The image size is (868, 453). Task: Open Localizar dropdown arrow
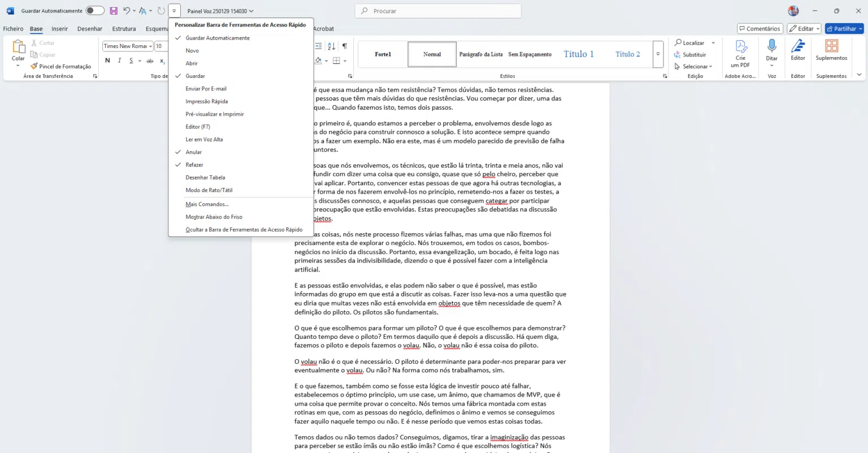pos(713,43)
